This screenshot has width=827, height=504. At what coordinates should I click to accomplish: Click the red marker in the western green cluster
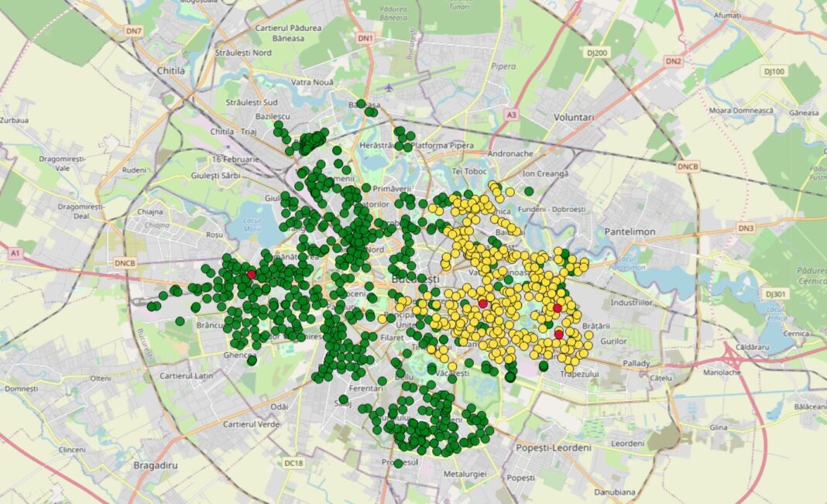tap(251, 274)
